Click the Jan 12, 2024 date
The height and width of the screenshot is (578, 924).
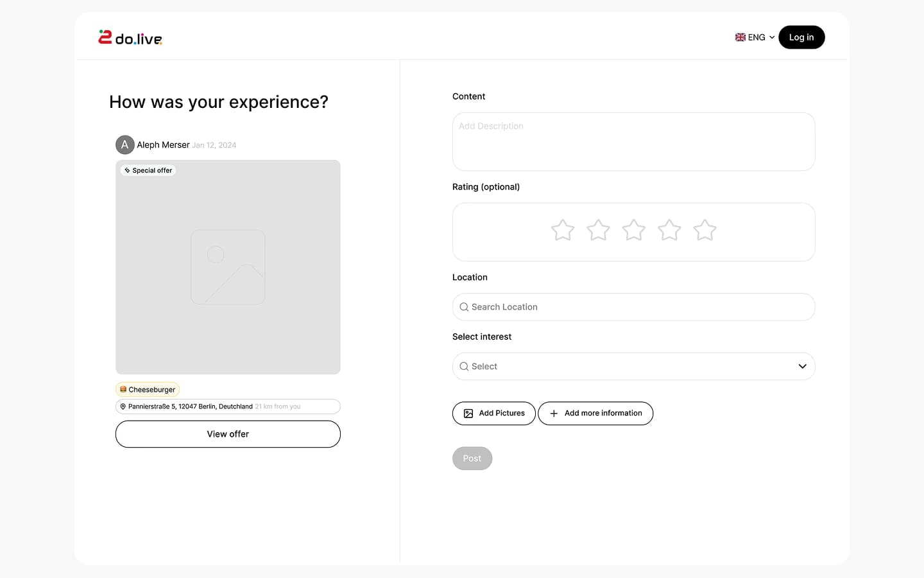click(x=214, y=145)
